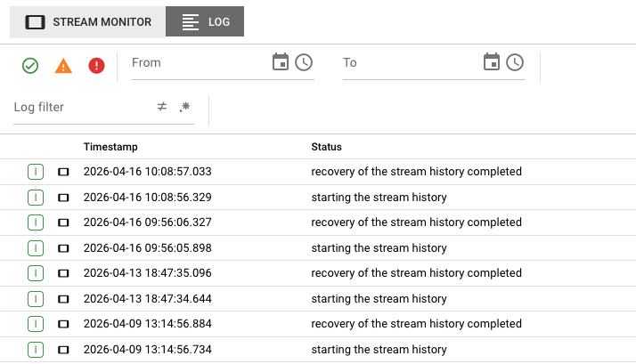This screenshot has width=636, height=364.
Task: Click info icon of 13:14:56.734 row
Action: point(36,350)
